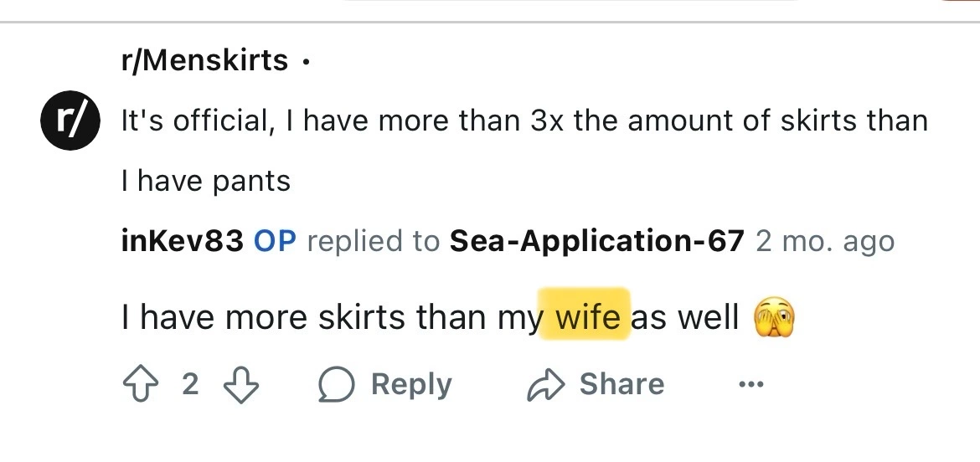The height and width of the screenshot is (462, 980).
Task: Open the Sea-Application-67 user profile
Action: (596, 241)
